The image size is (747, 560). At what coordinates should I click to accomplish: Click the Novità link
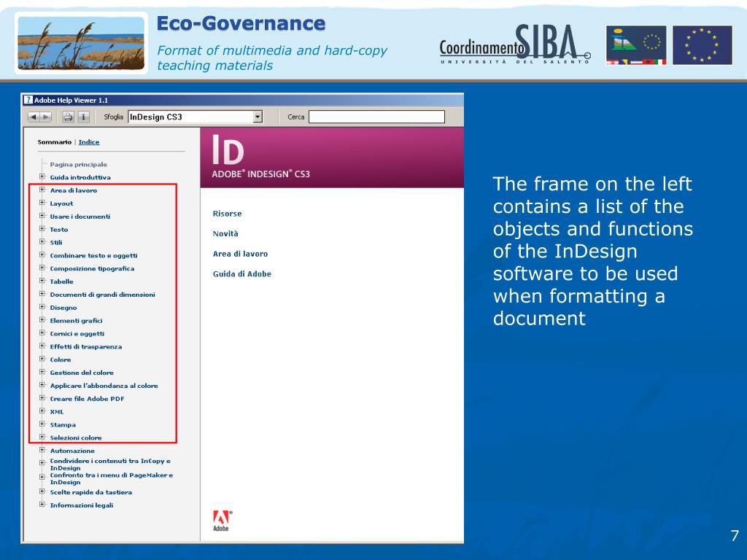(x=225, y=234)
